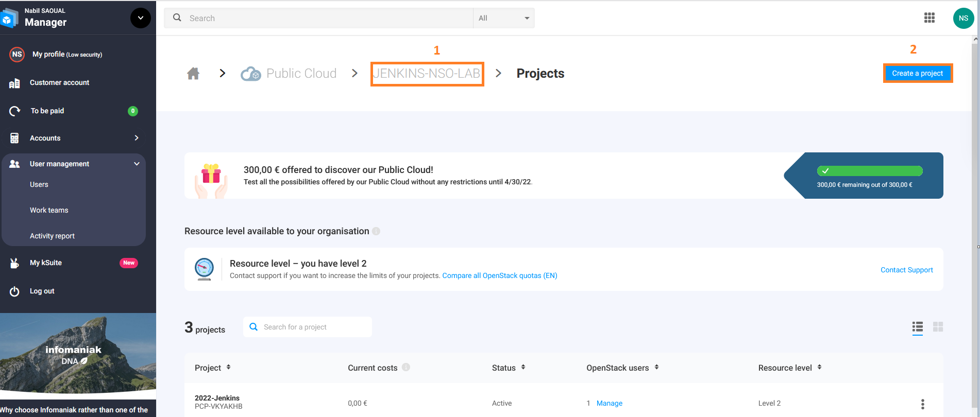Click the To be paid refresh icon
This screenshot has width=980, height=417.
(x=14, y=111)
